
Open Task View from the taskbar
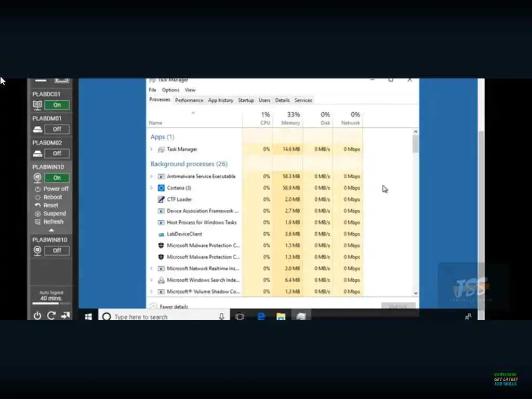pos(240,316)
